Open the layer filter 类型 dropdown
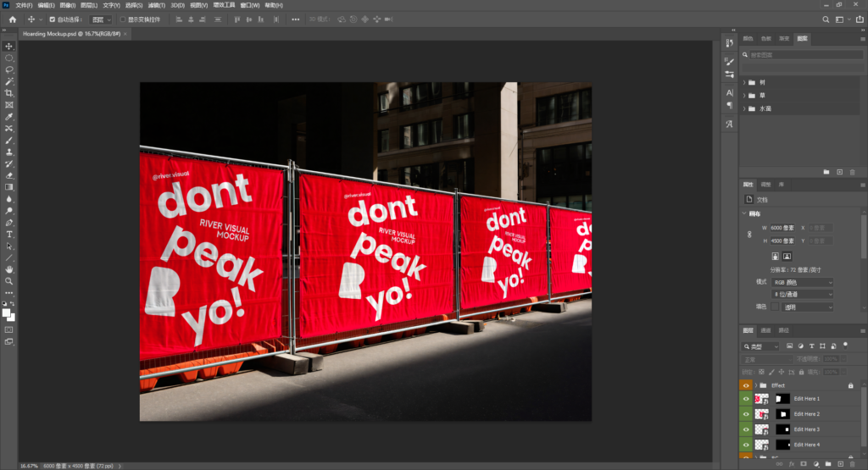This screenshot has width=868, height=470. click(760, 346)
